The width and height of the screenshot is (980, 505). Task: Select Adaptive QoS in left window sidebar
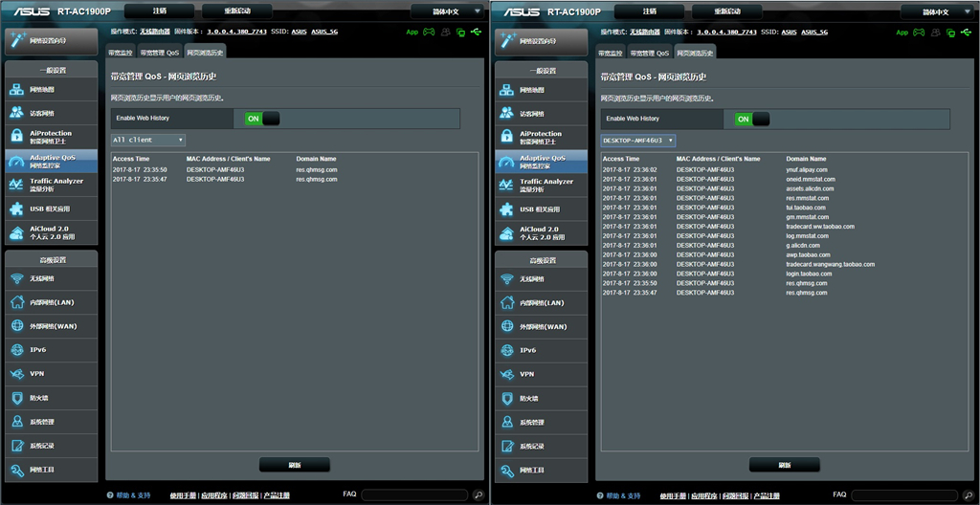pyautogui.click(x=52, y=162)
